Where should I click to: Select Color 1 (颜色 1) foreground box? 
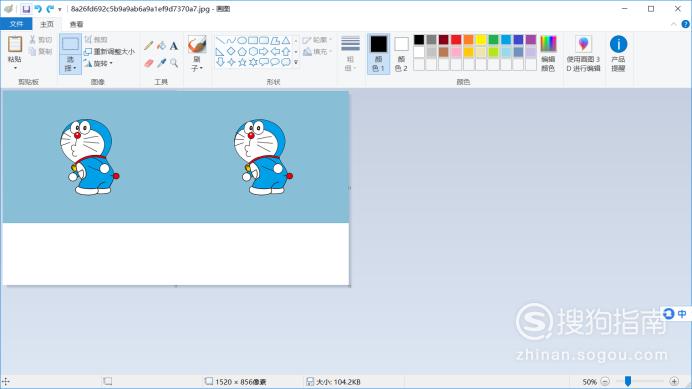coord(378,53)
